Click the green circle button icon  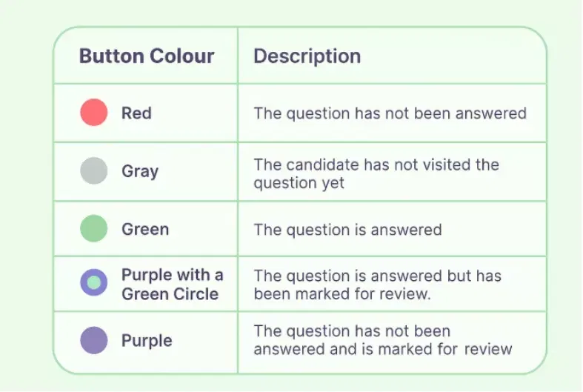coord(94,229)
